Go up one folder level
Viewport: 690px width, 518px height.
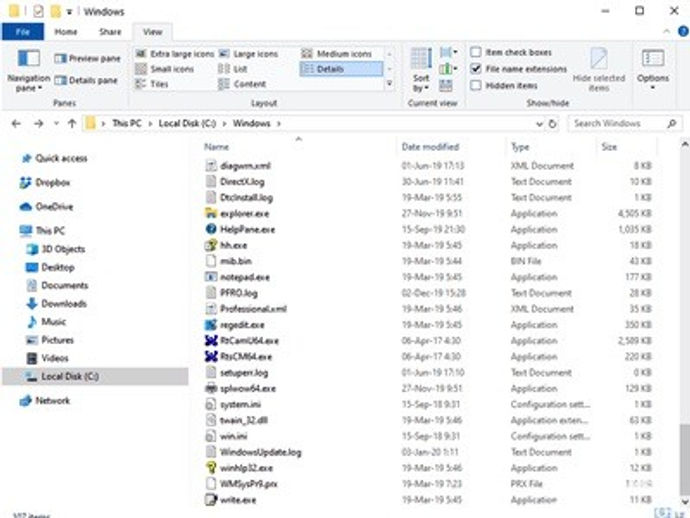72,124
